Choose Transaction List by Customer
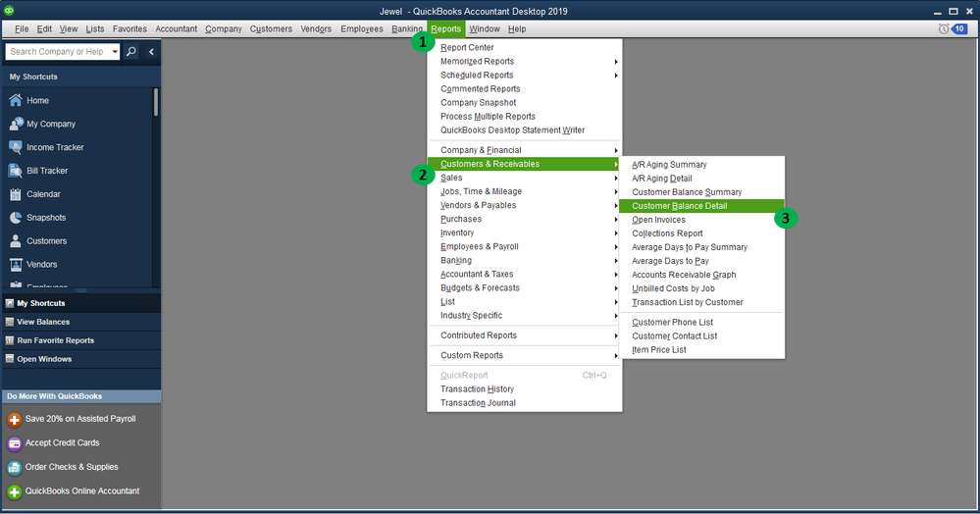 (701, 302)
